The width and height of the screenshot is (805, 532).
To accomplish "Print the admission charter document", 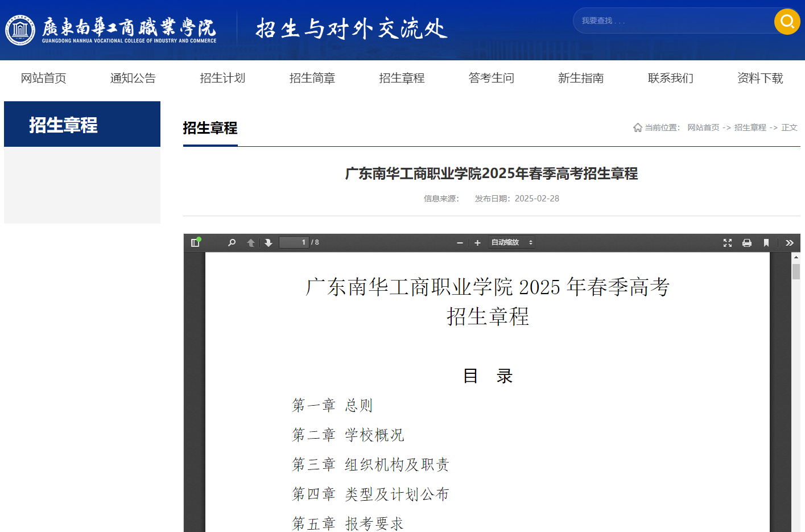I will pyautogui.click(x=746, y=242).
